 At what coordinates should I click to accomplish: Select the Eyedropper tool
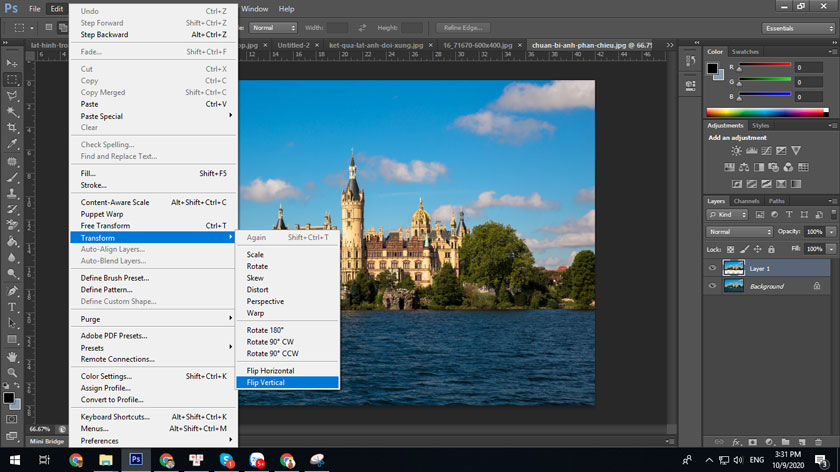12,144
